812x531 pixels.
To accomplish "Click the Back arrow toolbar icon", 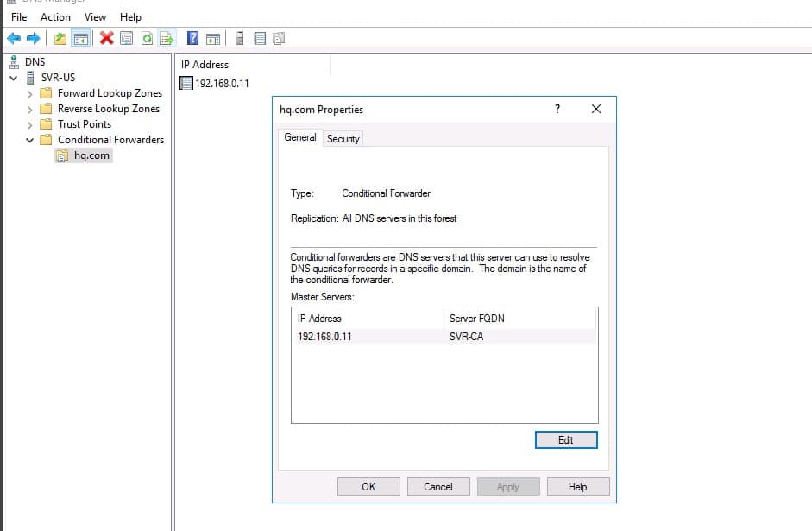I will coord(13,38).
